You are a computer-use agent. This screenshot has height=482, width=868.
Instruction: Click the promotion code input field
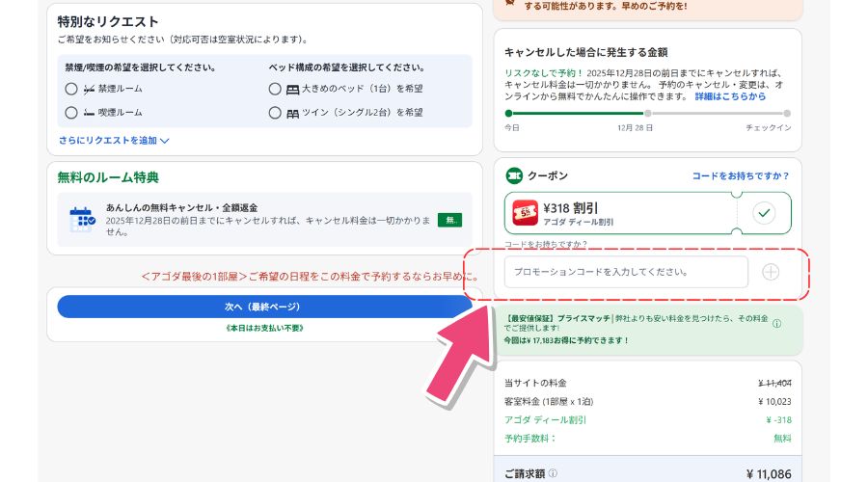(x=626, y=272)
